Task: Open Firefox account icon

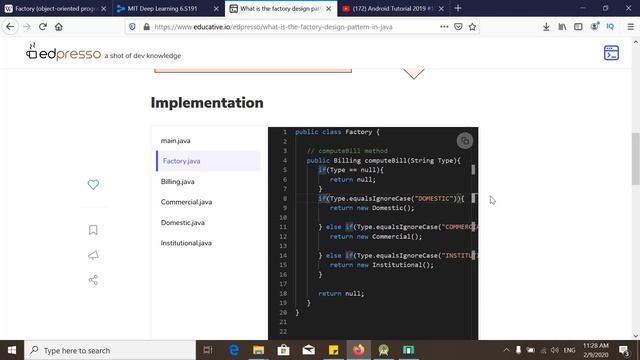Action: 594,27
